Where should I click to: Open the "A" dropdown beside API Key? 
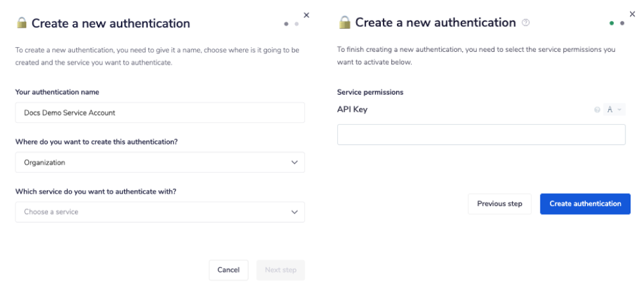(614, 110)
